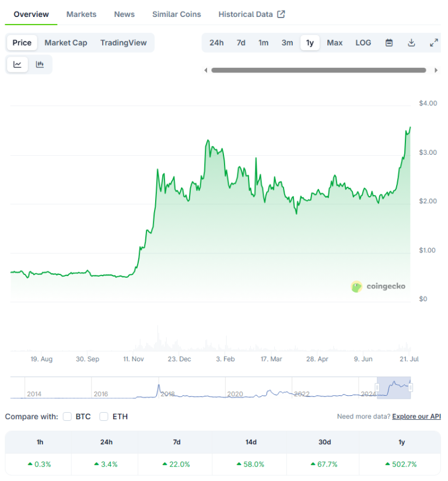Open the Markets tab
The width and height of the screenshot is (448, 481).
point(81,13)
